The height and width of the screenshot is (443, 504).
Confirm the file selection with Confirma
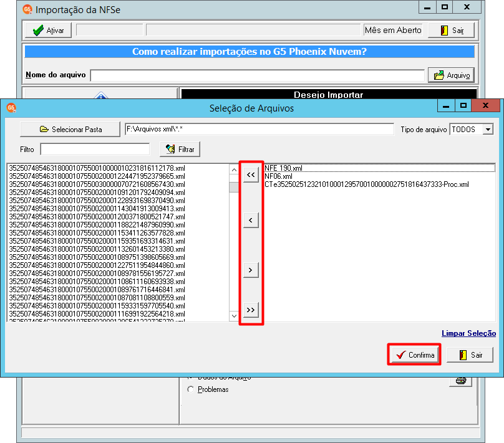click(x=414, y=355)
